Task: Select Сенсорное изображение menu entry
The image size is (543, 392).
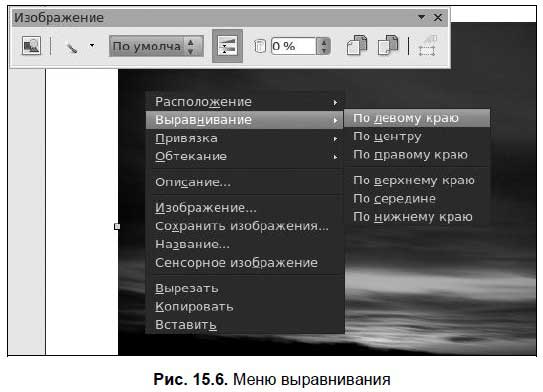Action: click(244, 262)
